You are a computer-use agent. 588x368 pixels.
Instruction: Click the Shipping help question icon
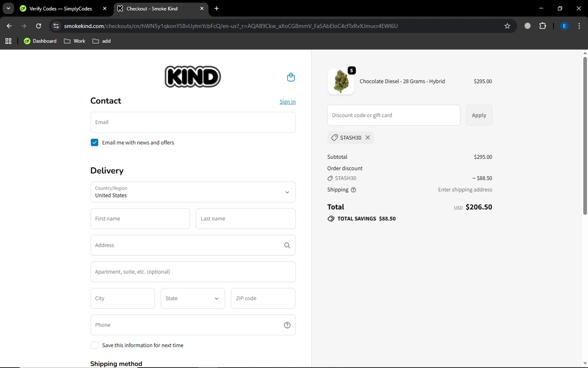click(353, 190)
